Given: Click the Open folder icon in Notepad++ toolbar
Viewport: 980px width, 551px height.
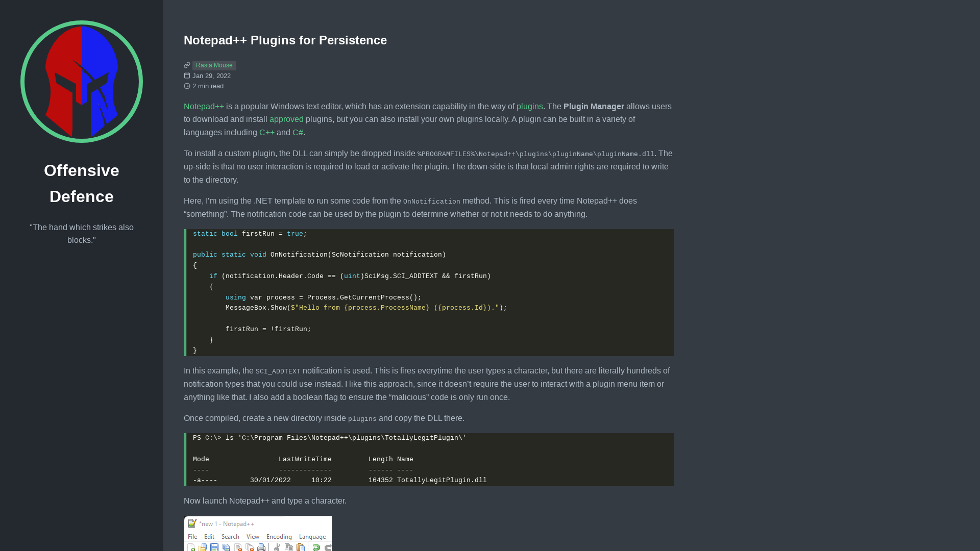Looking at the screenshot, I should [203, 547].
